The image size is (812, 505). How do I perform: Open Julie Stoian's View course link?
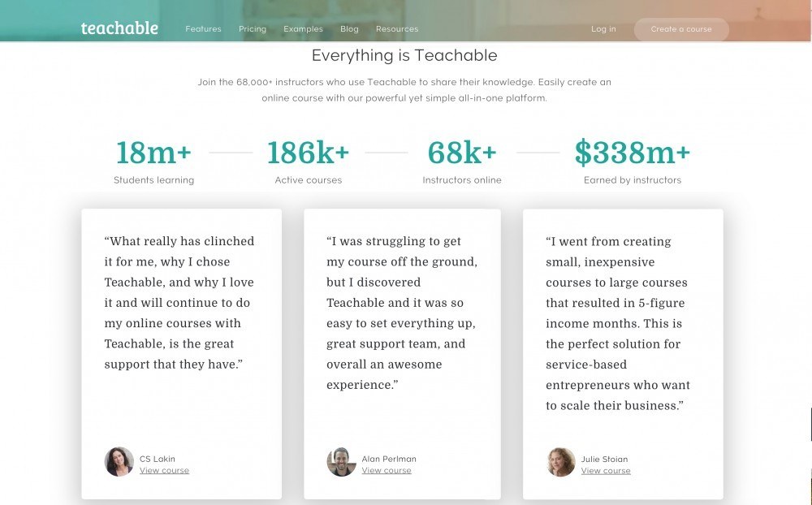pos(606,471)
